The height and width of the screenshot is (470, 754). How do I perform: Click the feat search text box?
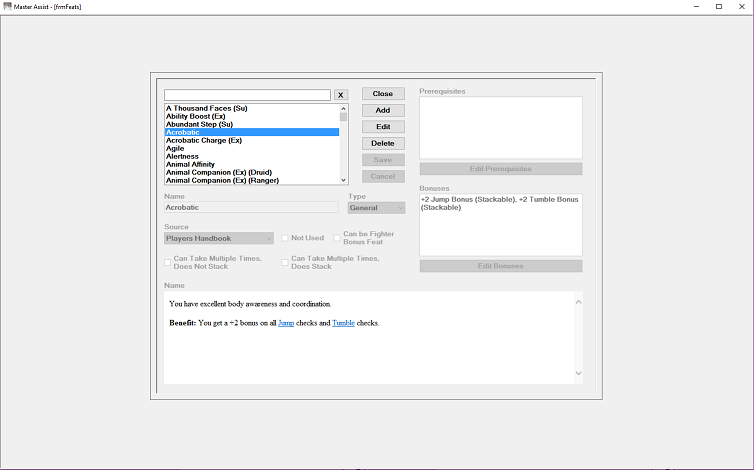[x=247, y=95]
